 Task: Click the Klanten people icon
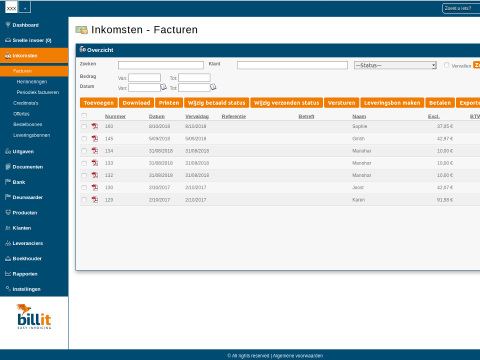[8, 228]
